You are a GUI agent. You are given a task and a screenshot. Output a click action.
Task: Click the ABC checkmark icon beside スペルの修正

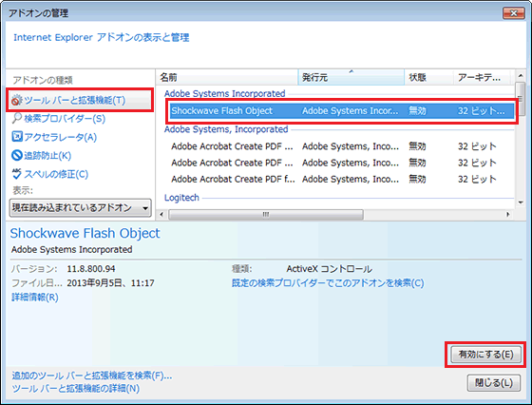coord(17,174)
